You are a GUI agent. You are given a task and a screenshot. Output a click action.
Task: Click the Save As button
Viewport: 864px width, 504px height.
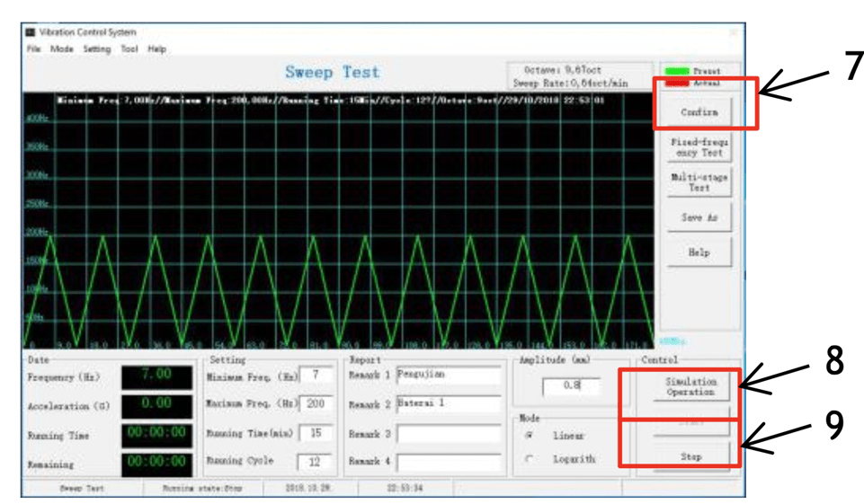pyautogui.click(x=699, y=217)
